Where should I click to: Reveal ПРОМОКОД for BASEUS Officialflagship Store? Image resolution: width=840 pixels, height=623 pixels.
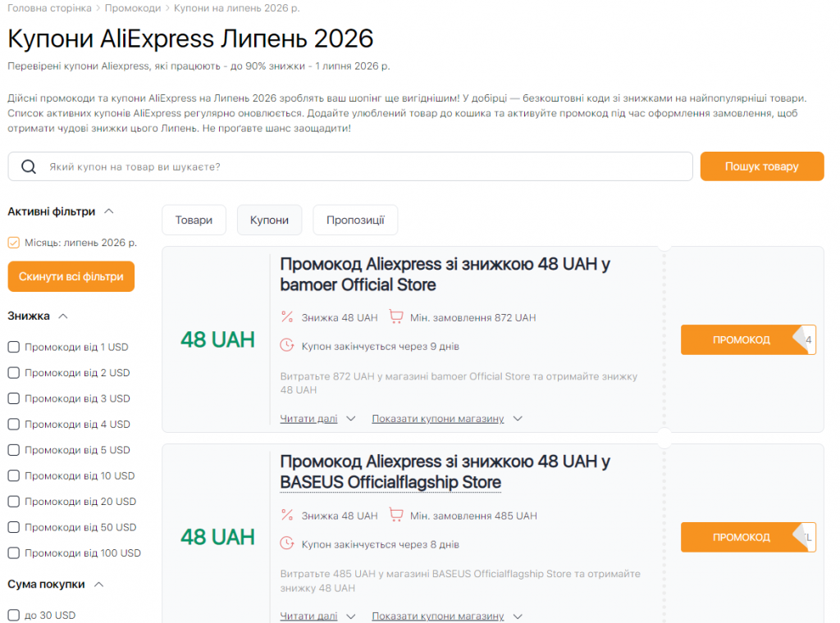748,538
